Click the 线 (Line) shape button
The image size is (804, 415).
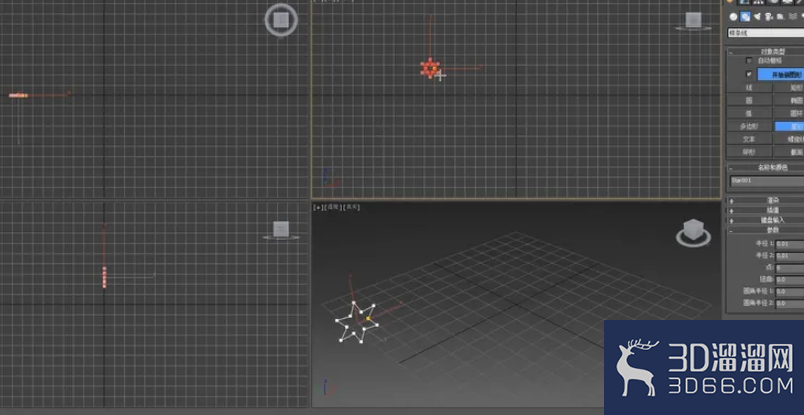pyautogui.click(x=749, y=88)
